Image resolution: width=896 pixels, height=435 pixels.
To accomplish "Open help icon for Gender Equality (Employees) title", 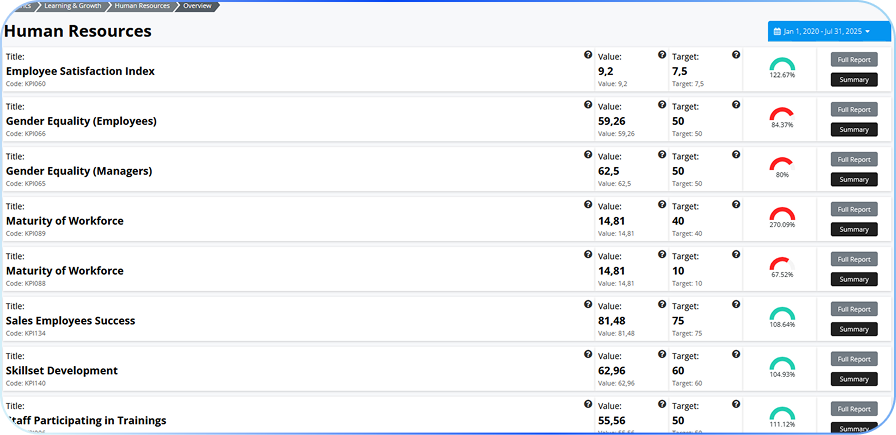I will click(588, 105).
